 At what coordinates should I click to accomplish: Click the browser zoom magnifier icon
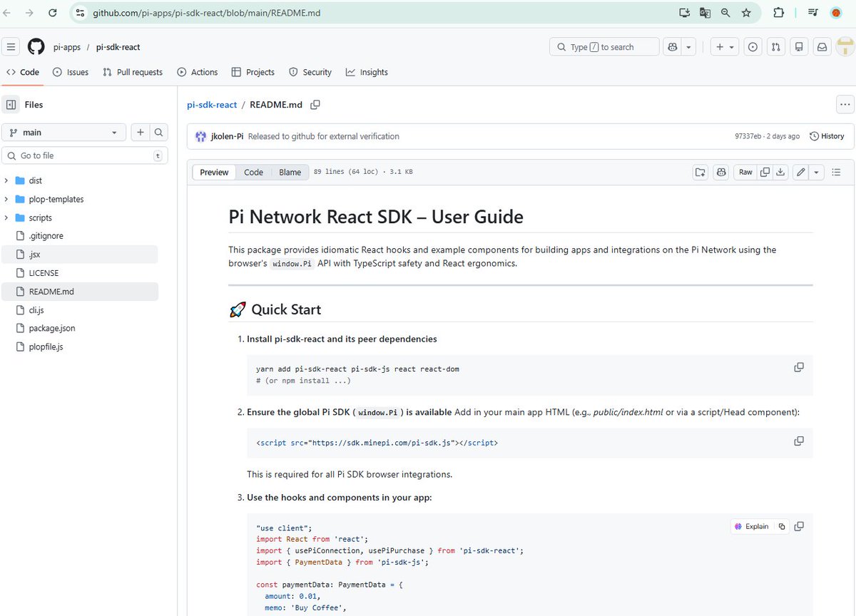[725, 13]
